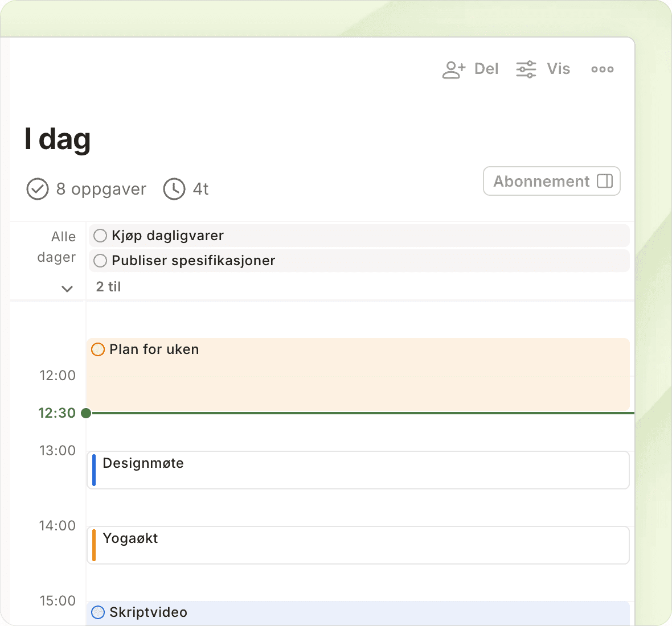672x626 pixels.
Task: Mark Kjøp dagligvarer as complete
Action: 100,236
